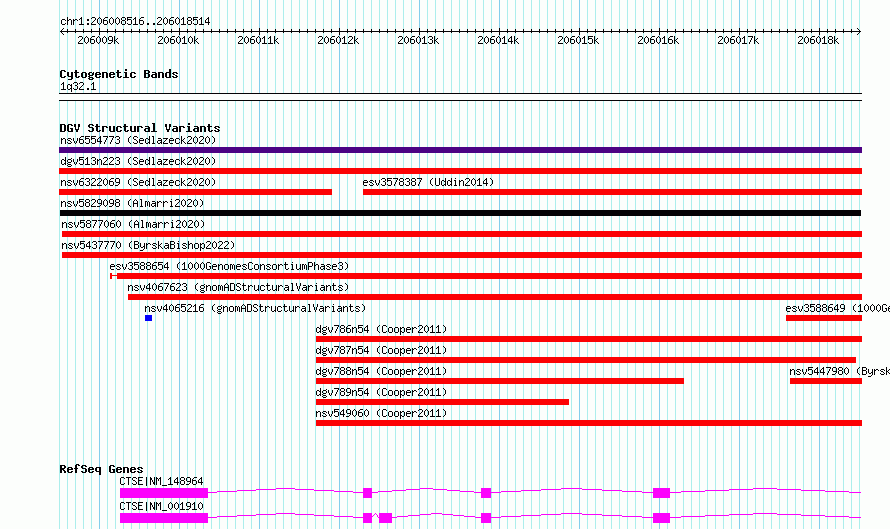Image resolution: width=890 pixels, height=529 pixels.
Task: Click the last exon of CTSE|NM_148964
Action: click(x=661, y=493)
